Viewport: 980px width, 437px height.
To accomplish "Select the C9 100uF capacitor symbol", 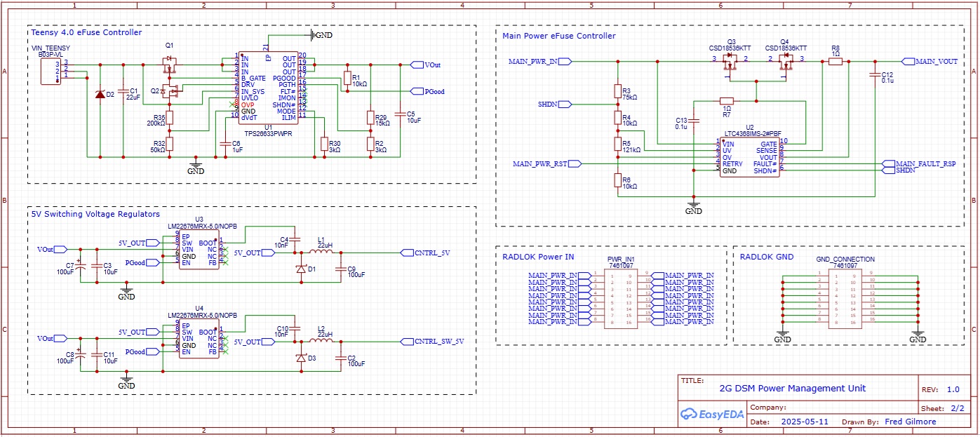I will pos(342,269).
